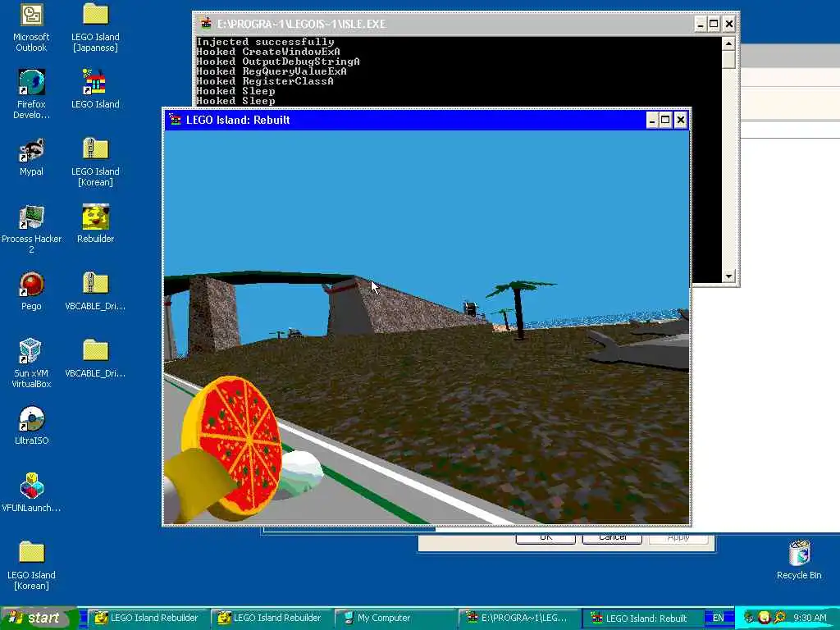Click the system clock showing 9:30 AM

pyautogui.click(x=810, y=618)
